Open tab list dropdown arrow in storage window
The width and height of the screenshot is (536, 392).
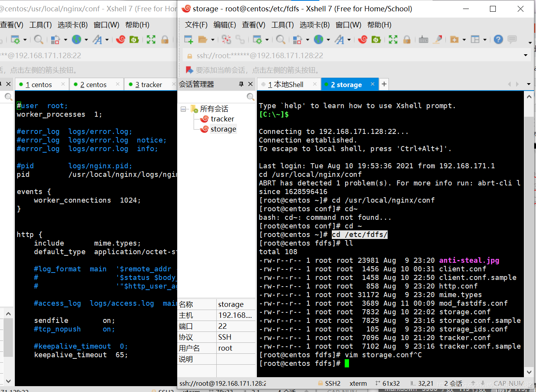pos(529,84)
